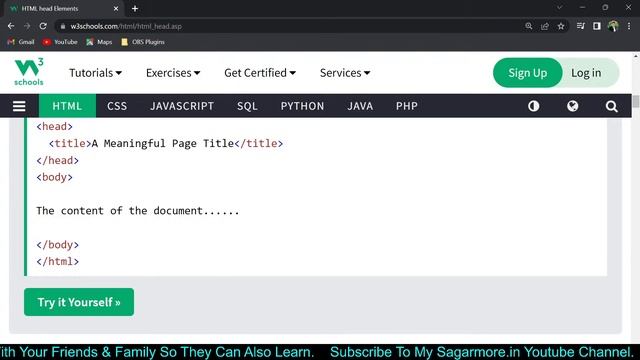
Task: Switch to the PHP tab
Action: [x=407, y=106]
